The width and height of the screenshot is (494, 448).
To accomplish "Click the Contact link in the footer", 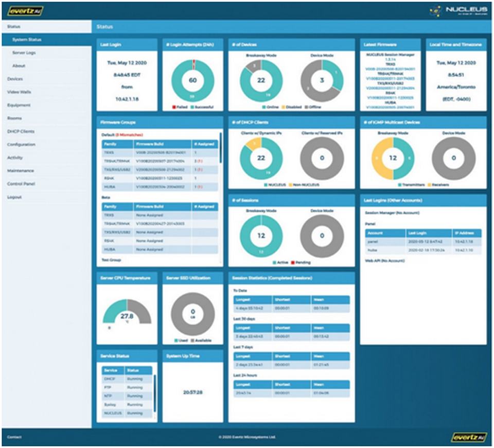I will 14,437.
